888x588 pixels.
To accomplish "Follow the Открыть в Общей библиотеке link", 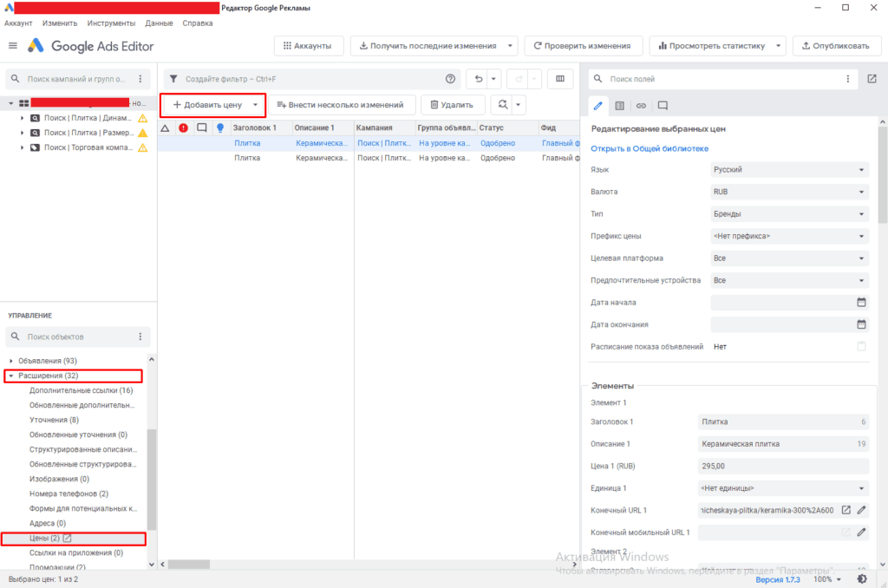I will tap(650, 148).
